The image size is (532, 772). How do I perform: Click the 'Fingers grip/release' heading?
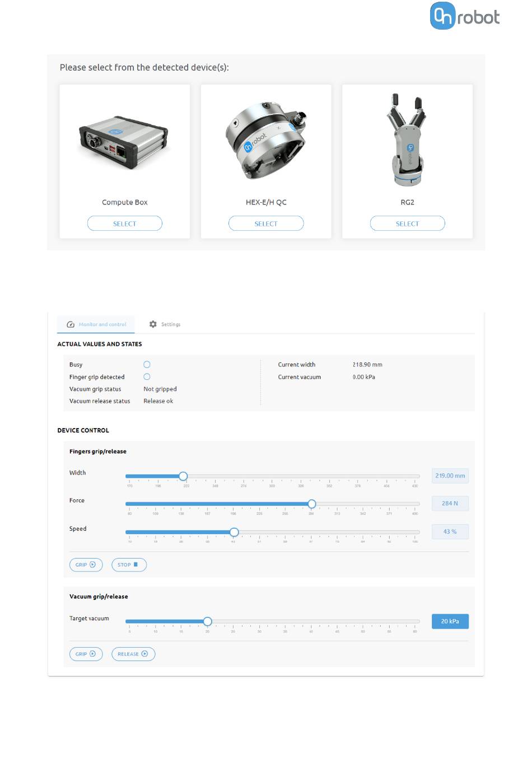tap(98, 452)
